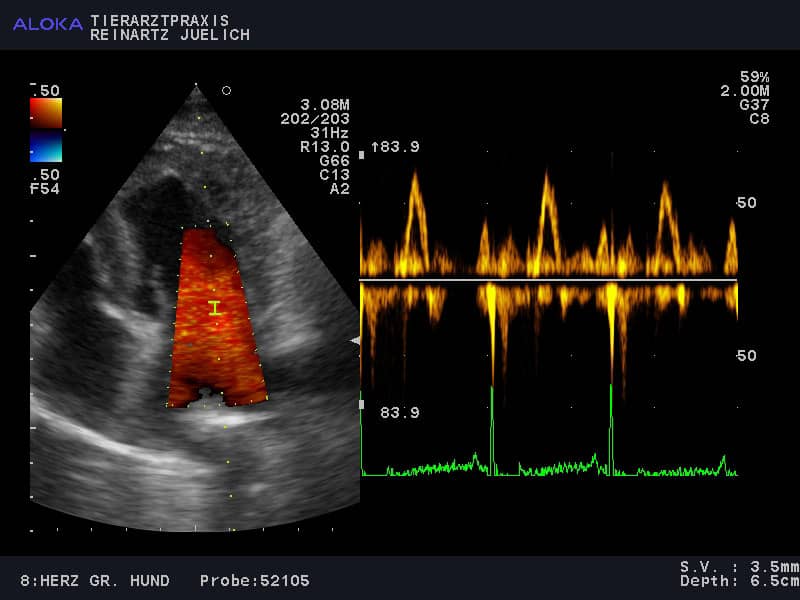Click the R13.0 range value
Screen dimensions: 800x600
[x=325, y=147]
